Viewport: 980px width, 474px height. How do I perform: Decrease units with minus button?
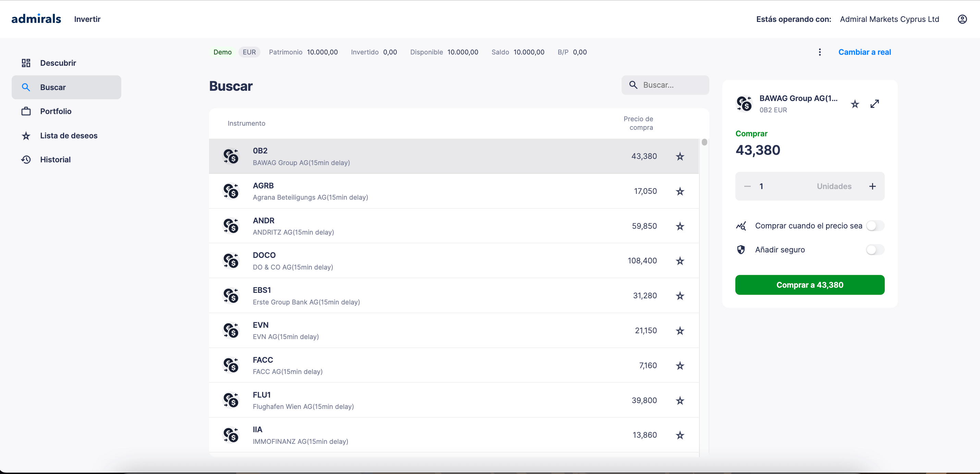[x=748, y=186]
